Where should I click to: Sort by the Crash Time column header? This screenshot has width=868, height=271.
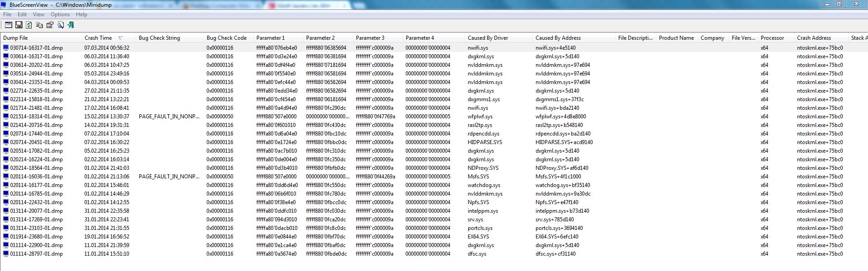coord(109,38)
